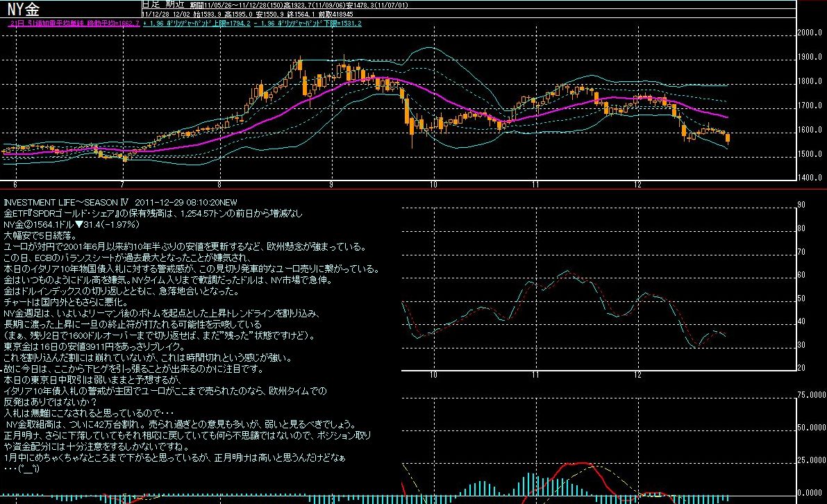The height and width of the screenshot is (504, 827).
Task: Click the 90 level on oscillator axis
Action: pyautogui.click(x=801, y=205)
